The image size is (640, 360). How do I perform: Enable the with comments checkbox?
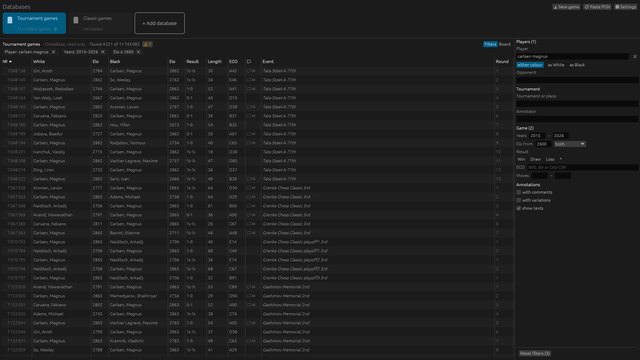519,192
